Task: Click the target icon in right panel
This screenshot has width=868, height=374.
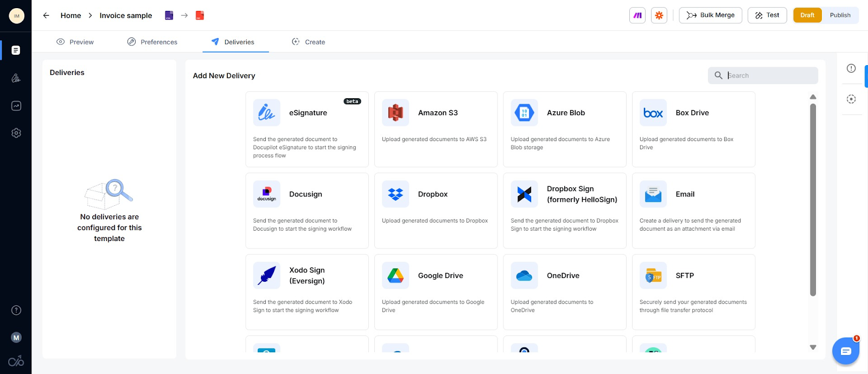Action: point(851,99)
